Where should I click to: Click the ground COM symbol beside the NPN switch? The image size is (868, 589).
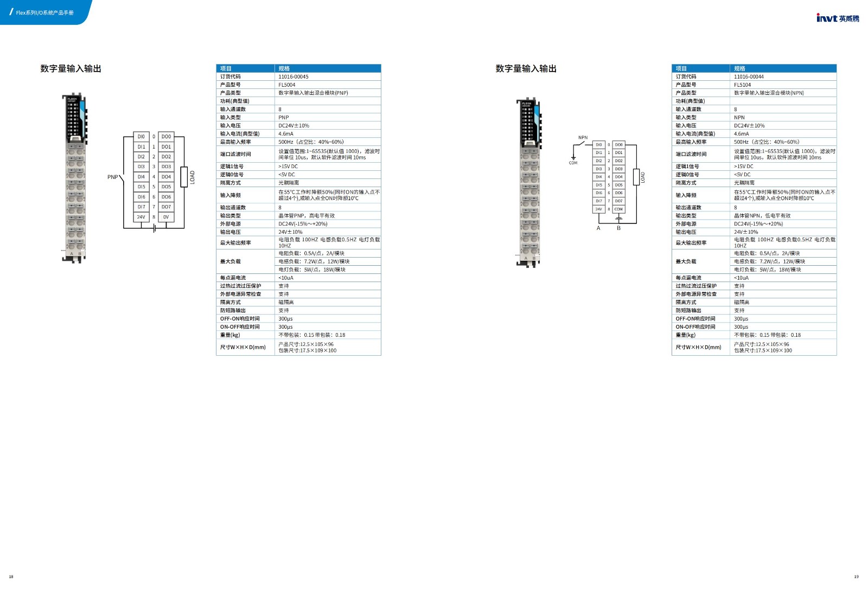(x=573, y=159)
